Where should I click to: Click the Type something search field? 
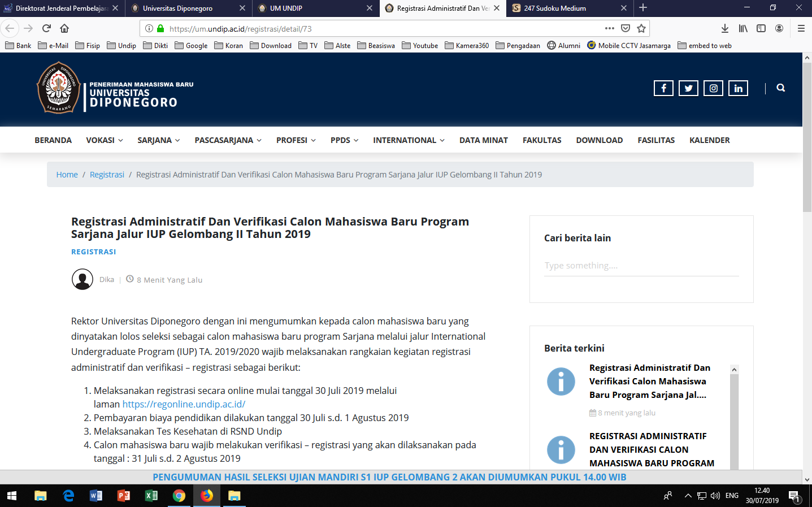641,266
